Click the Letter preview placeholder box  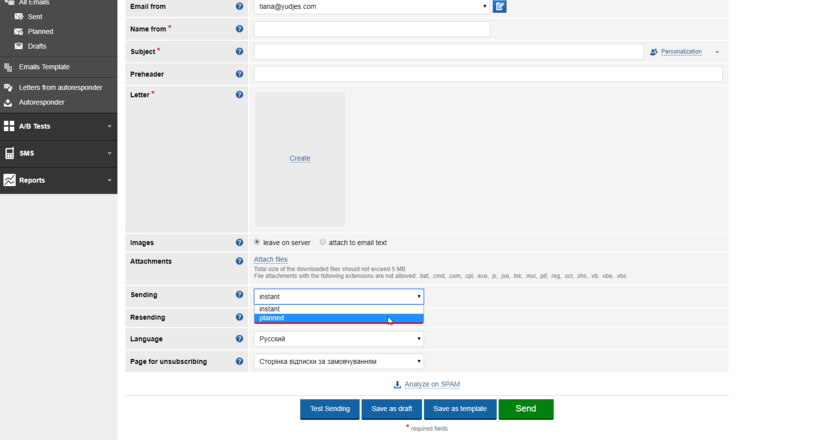[x=300, y=159]
